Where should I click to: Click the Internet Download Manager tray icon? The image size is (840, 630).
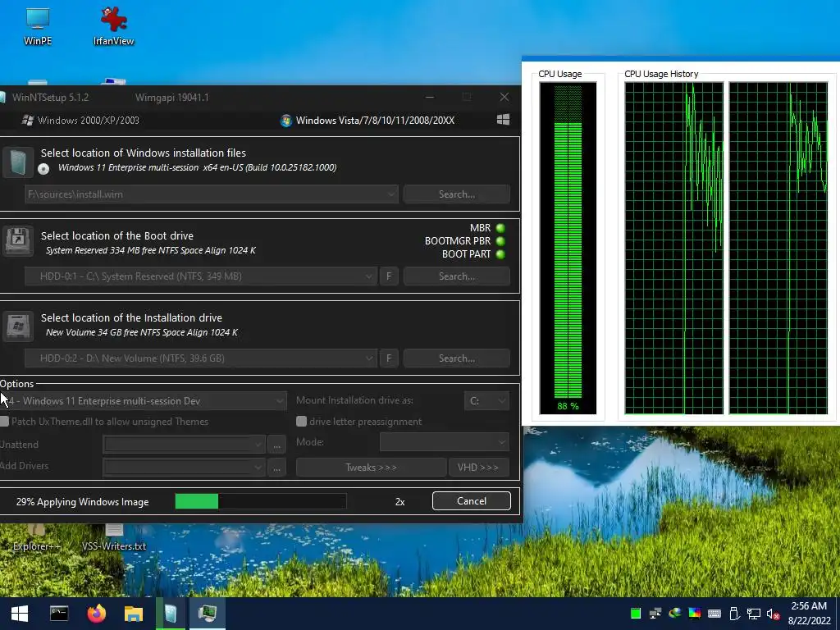pos(675,613)
